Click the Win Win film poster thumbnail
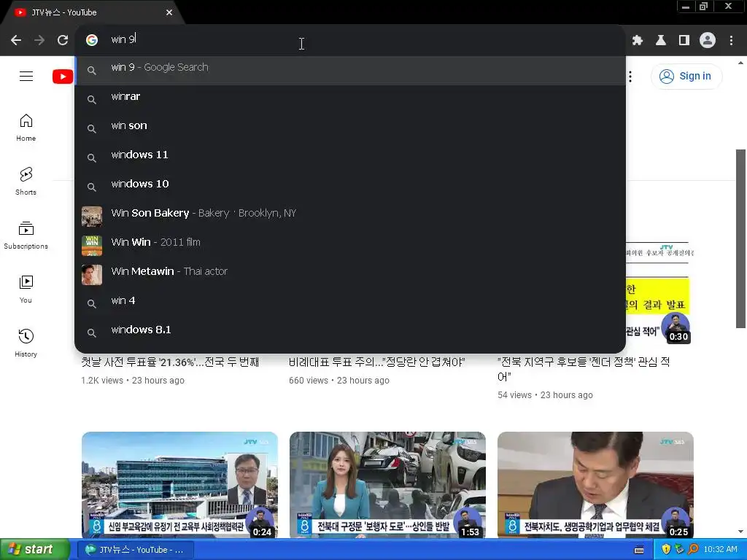747x560 pixels. coord(92,246)
